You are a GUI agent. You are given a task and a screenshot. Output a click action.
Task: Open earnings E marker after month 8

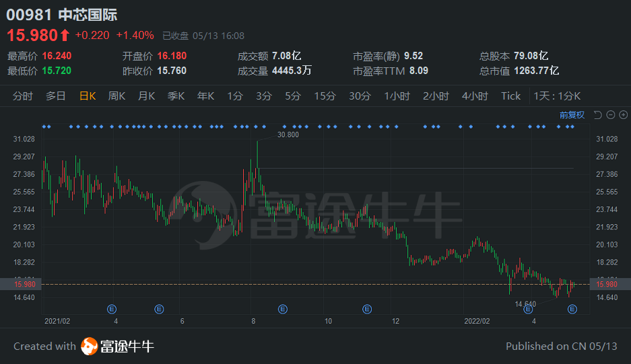tap(283, 309)
